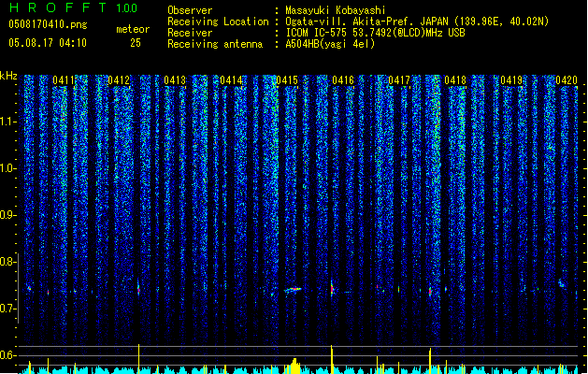Click the 0418 time marker
Image resolution: width=588 pixels, height=374 pixels.
pos(455,80)
